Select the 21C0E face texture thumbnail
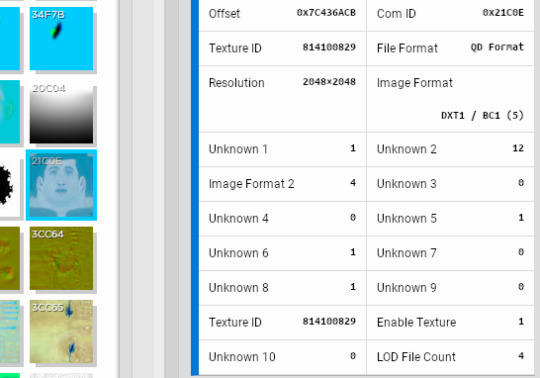Screen dimensions: 540x378 (61, 185)
